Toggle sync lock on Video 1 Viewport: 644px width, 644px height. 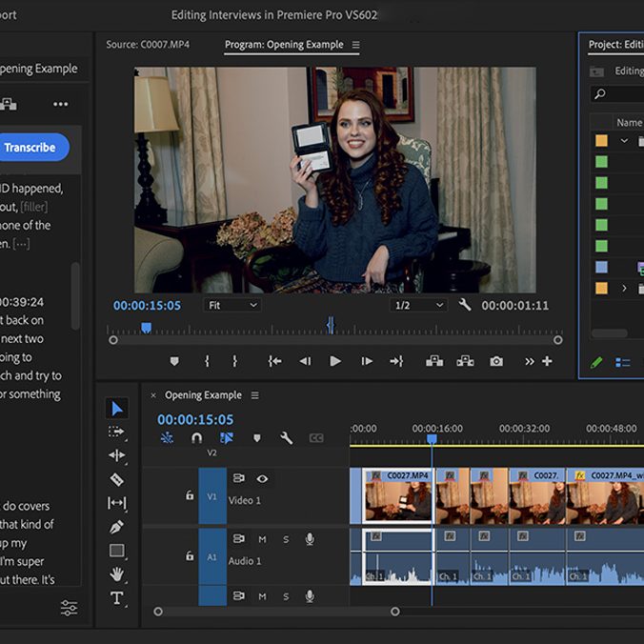pyautogui.click(x=238, y=478)
